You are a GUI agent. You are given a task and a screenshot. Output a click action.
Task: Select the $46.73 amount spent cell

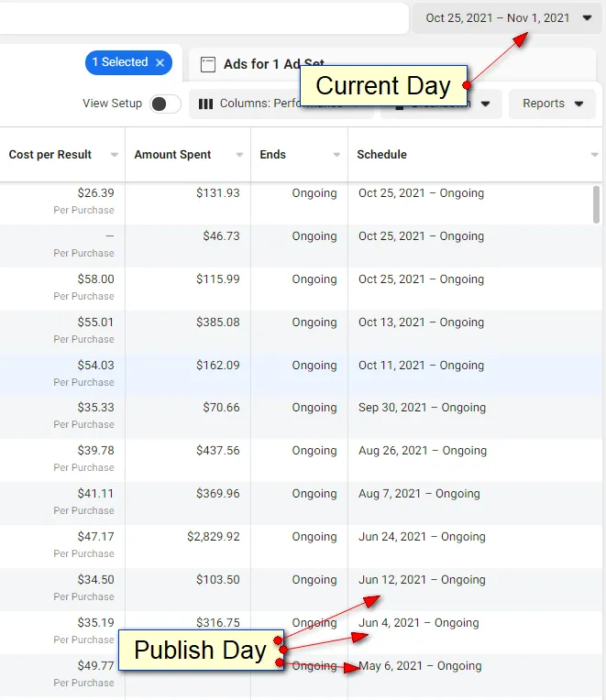221,236
